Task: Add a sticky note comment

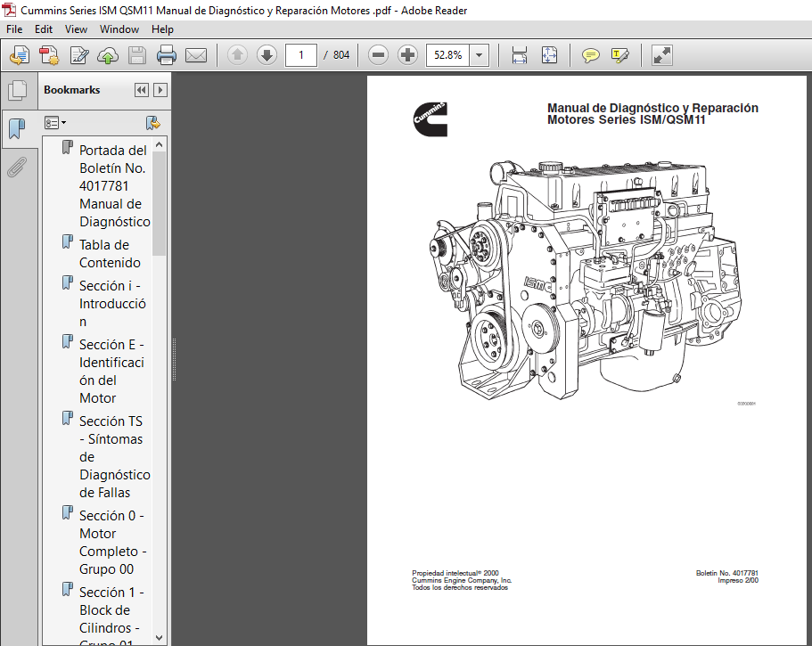Action: [590, 55]
